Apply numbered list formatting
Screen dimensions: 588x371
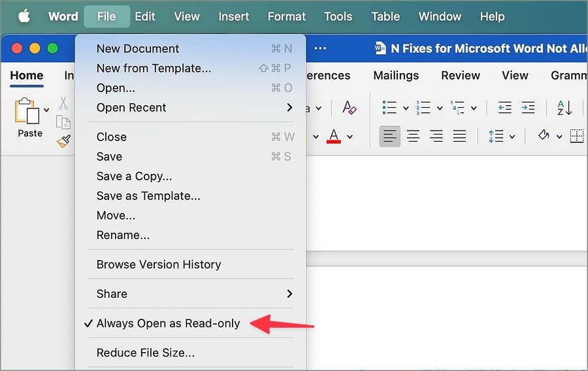click(x=423, y=108)
